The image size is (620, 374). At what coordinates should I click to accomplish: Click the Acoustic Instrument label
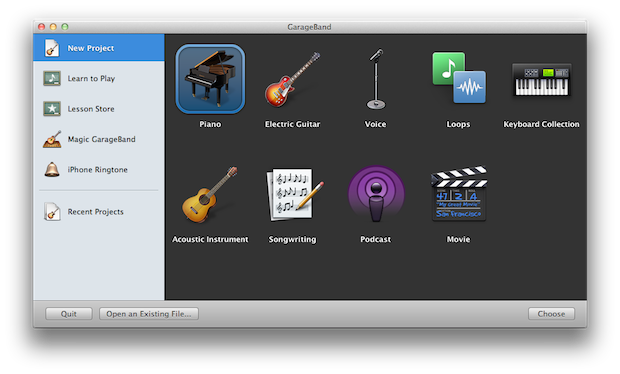210,239
